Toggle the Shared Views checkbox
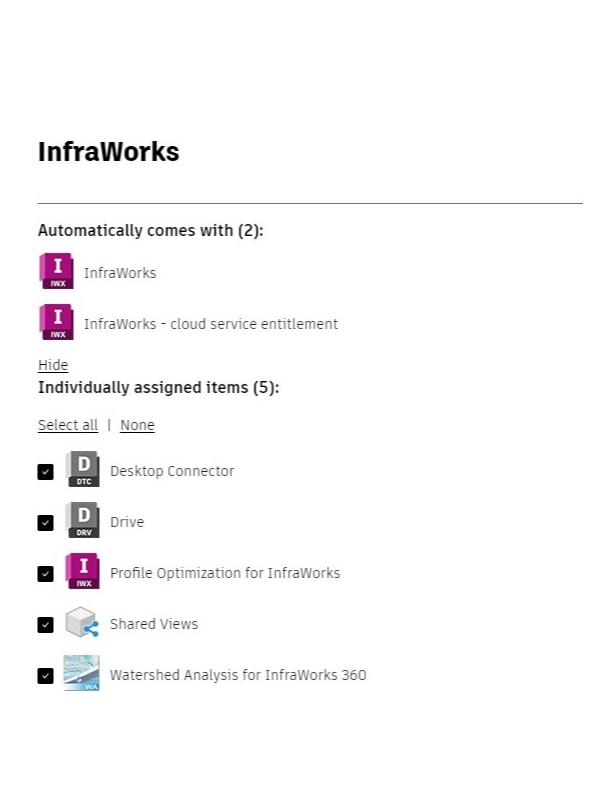The image size is (601, 802). 45,624
